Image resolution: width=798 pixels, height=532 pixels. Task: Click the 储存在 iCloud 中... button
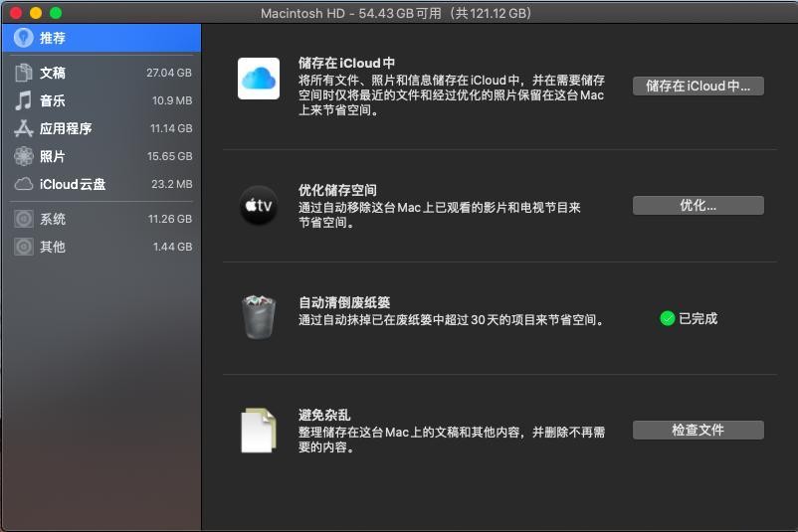click(698, 86)
